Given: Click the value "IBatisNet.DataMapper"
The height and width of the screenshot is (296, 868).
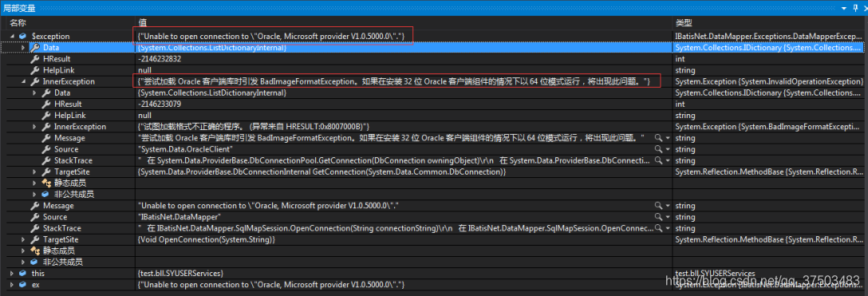Looking at the screenshot, I should coord(180,217).
